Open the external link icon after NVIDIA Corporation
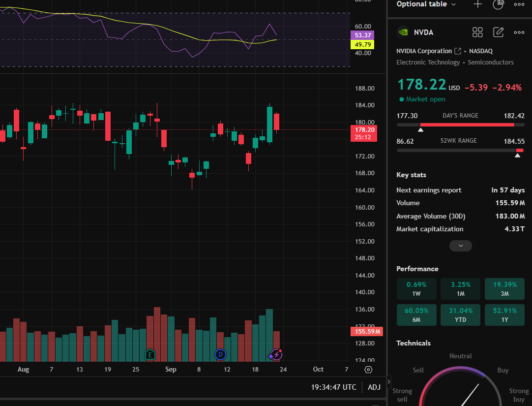This screenshot has width=532, height=406. [x=458, y=51]
